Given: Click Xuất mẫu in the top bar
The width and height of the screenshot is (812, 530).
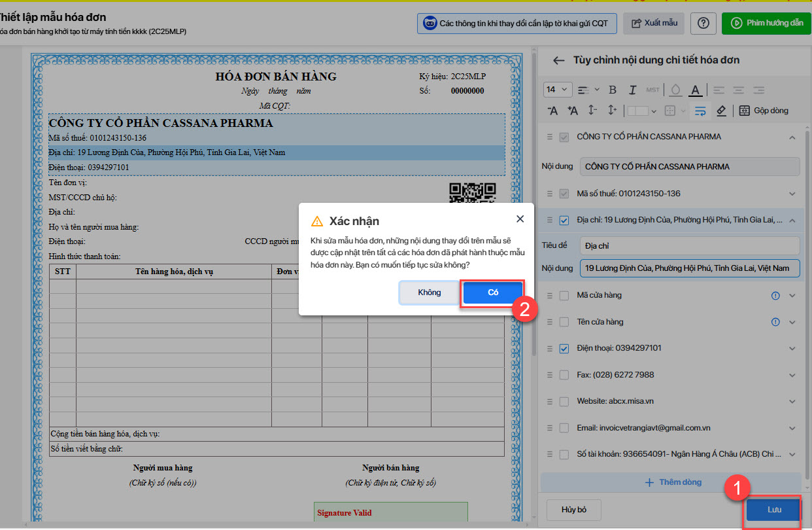Looking at the screenshot, I should tap(654, 23).
